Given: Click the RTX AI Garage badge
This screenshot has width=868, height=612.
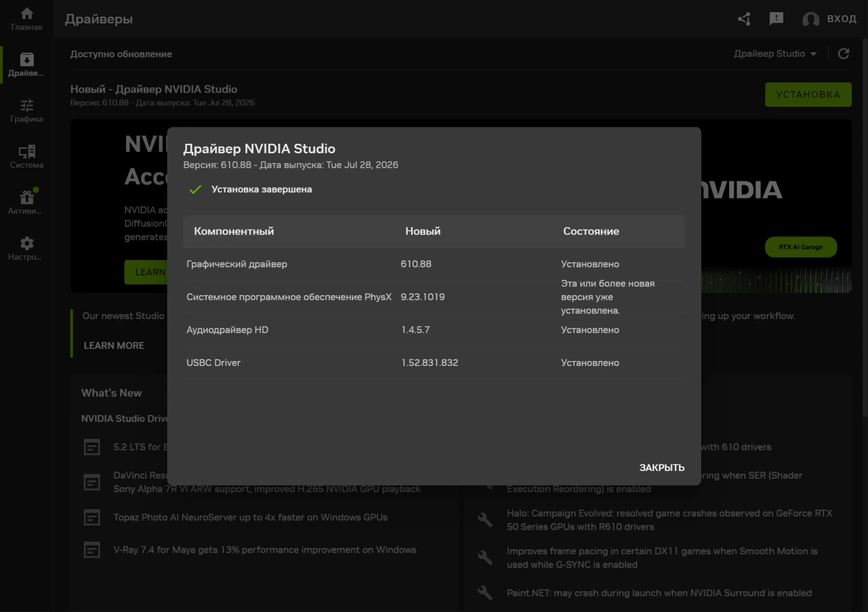Looking at the screenshot, I should (x=801, y=247).
